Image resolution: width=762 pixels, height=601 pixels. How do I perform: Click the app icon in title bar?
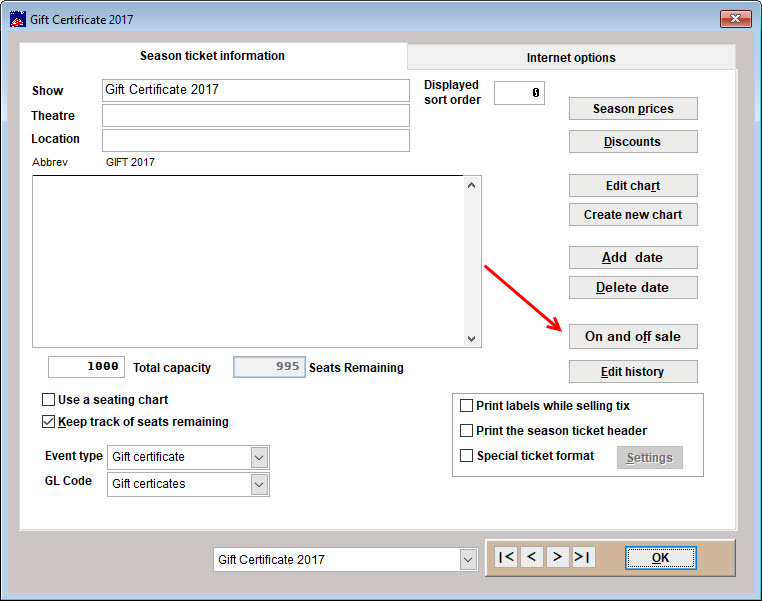17,19
